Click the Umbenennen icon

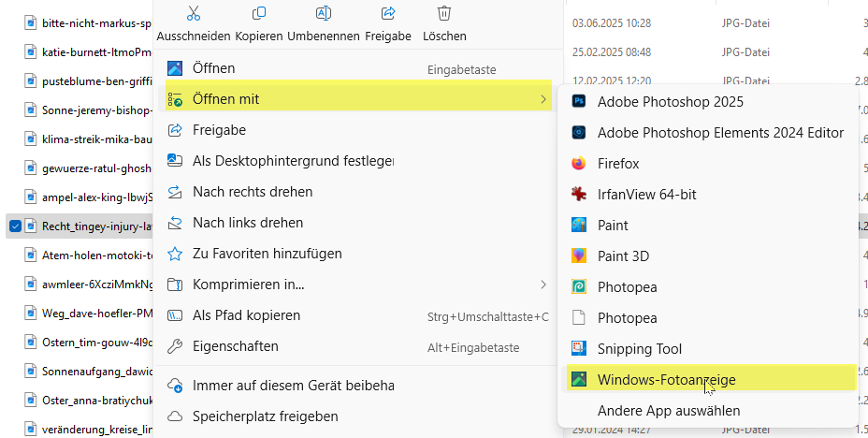[x=324, y=14]
